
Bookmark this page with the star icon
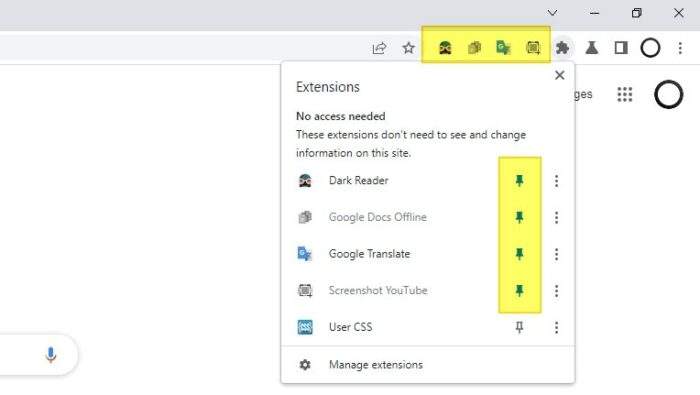(408, 48)
